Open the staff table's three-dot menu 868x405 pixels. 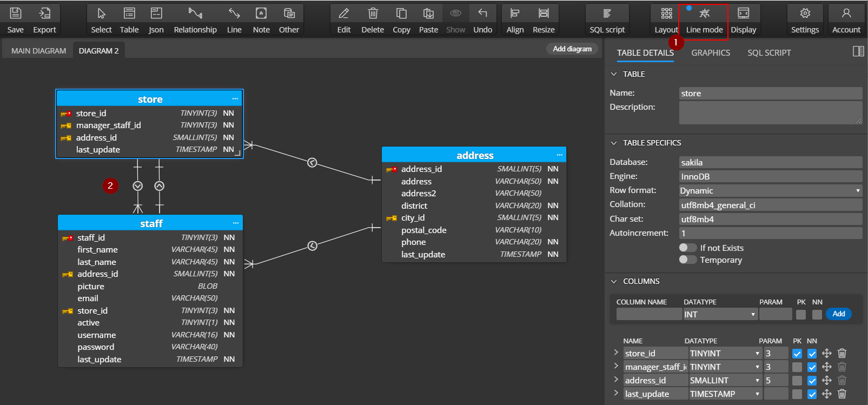click(x=236, y=223)
